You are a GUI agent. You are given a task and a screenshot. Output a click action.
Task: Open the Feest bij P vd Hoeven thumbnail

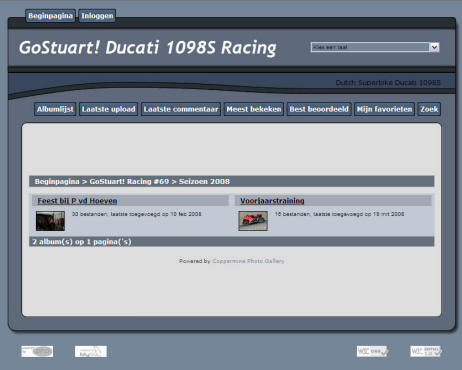point(50,221)
